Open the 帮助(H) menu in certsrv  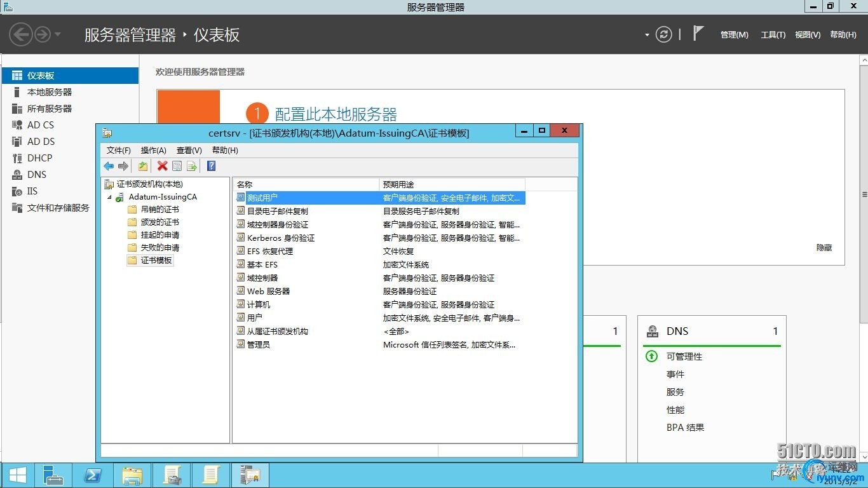point(225,151)
